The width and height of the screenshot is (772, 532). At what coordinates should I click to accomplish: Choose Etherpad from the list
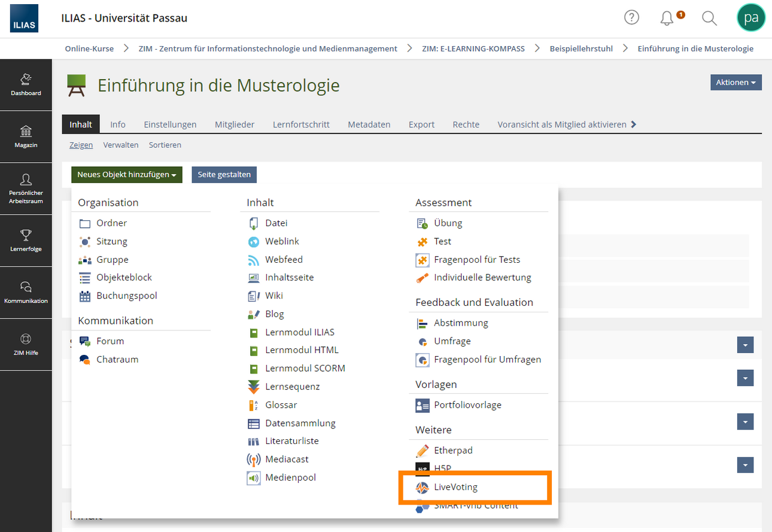pyautogui.click(x=453, y=450)
